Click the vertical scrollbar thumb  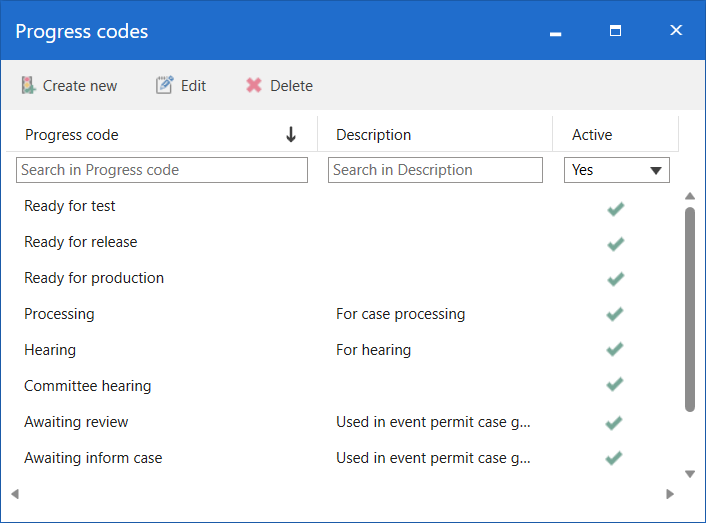pos(690,309)
